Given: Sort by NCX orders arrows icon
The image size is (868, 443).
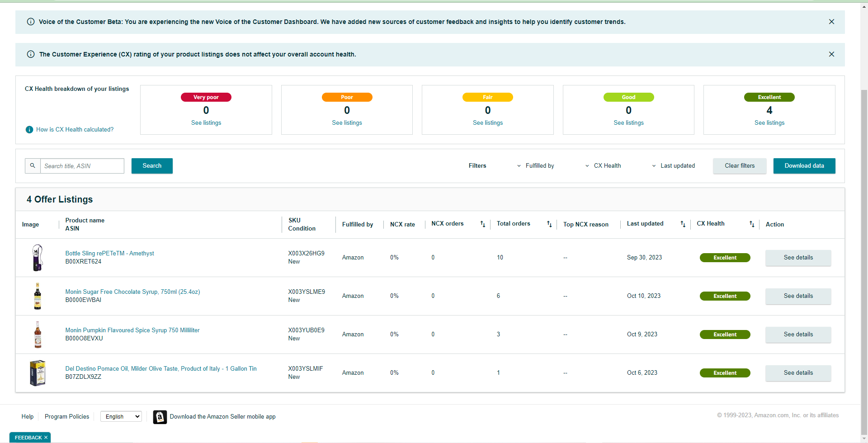Looking at the screenshot, I should click(x=483, y=224).
